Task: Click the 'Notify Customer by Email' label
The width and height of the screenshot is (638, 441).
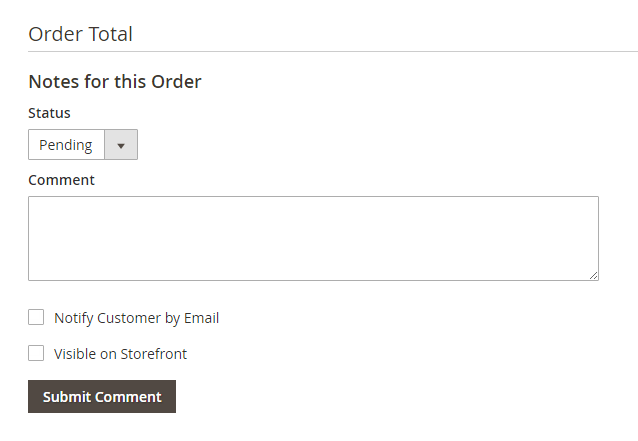Action: coord(137,318)
